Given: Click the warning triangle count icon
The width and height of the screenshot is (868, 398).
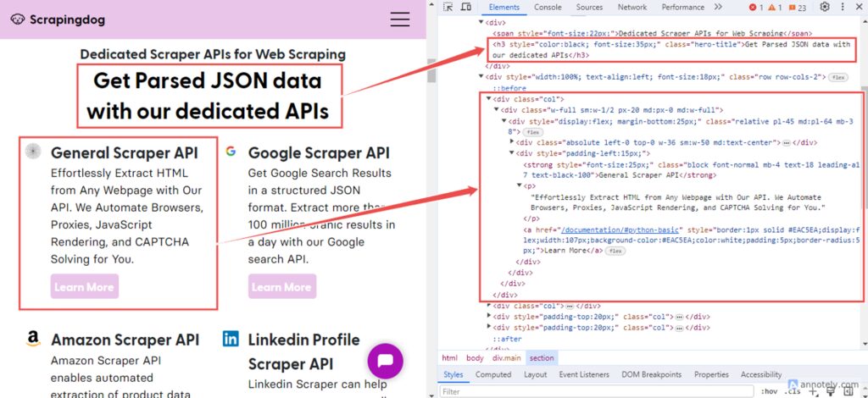Looking at the screenshot, I should coord(776,8).
